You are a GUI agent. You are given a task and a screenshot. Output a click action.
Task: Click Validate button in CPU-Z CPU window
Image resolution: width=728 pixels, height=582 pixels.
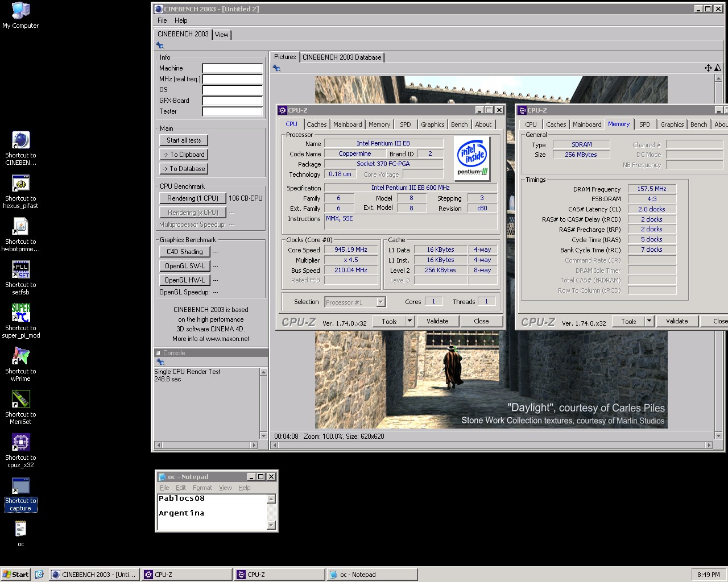pos(437,321)
